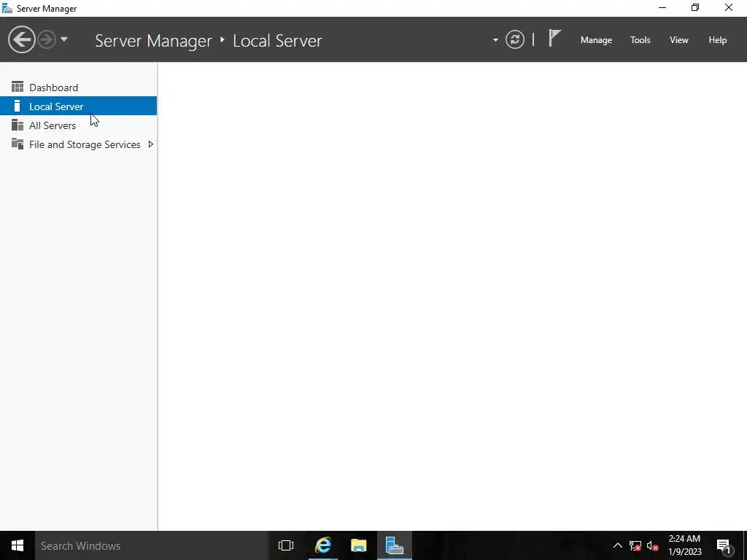Viewport: 747px width, 560px height.
Task: Select Local Server in the sidebar
Action: click(79, 106)
